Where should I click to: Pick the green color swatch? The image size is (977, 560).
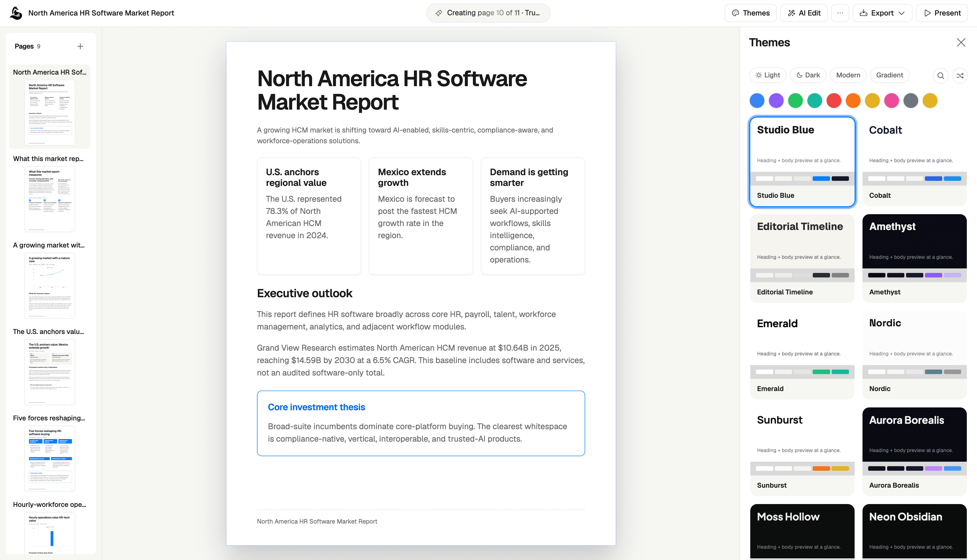coord(796,101)
